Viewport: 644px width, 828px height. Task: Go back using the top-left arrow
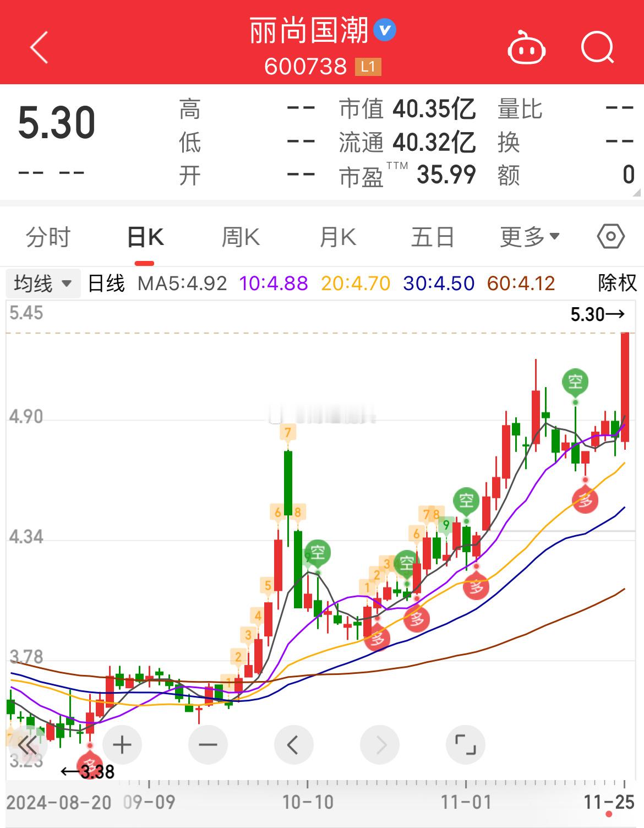click(39, 47)
